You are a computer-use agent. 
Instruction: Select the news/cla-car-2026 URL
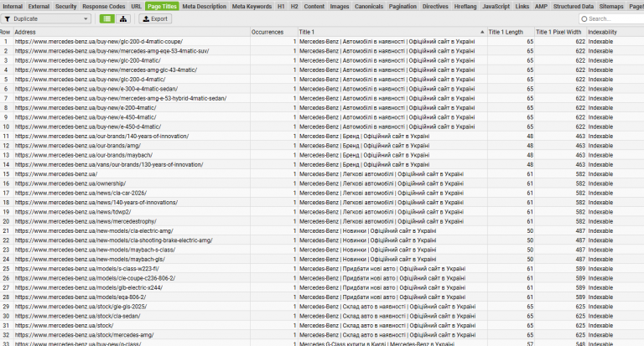tap(80, 193)
